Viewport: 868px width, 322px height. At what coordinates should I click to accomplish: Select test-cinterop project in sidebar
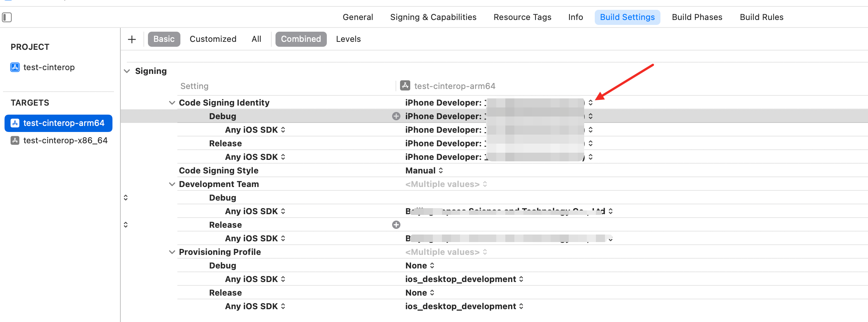point(49,67)
